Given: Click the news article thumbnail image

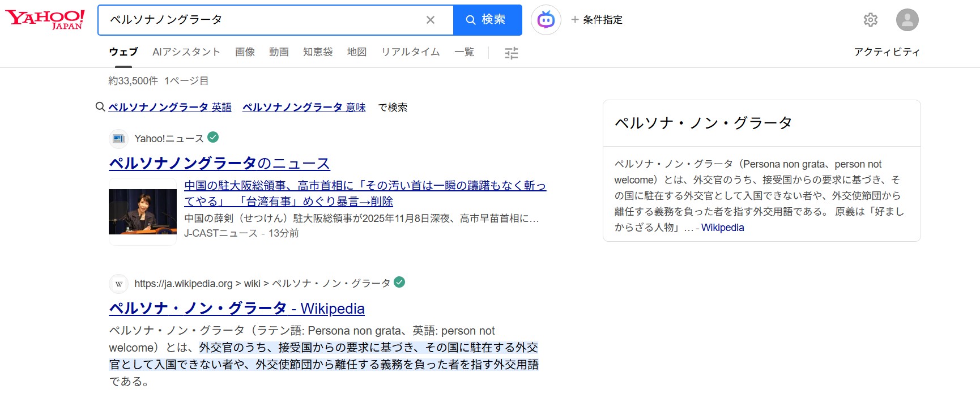Looking at the screenshot, I should coord(143,212).
